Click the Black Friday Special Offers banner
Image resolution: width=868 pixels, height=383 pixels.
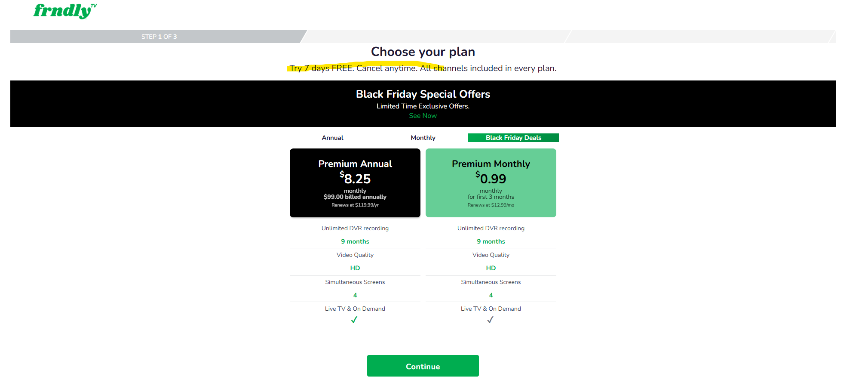pos(423,94)
